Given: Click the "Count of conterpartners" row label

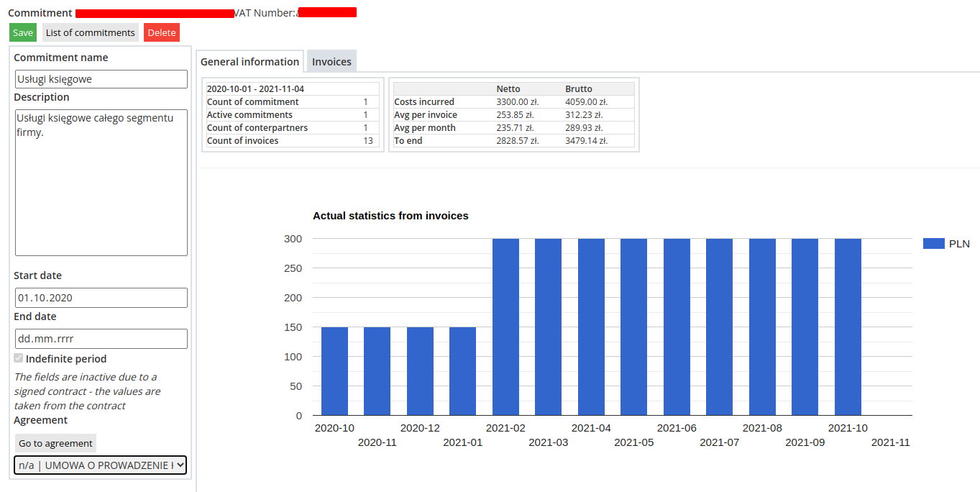Looking at the screenshot, I should coord(257,128).
